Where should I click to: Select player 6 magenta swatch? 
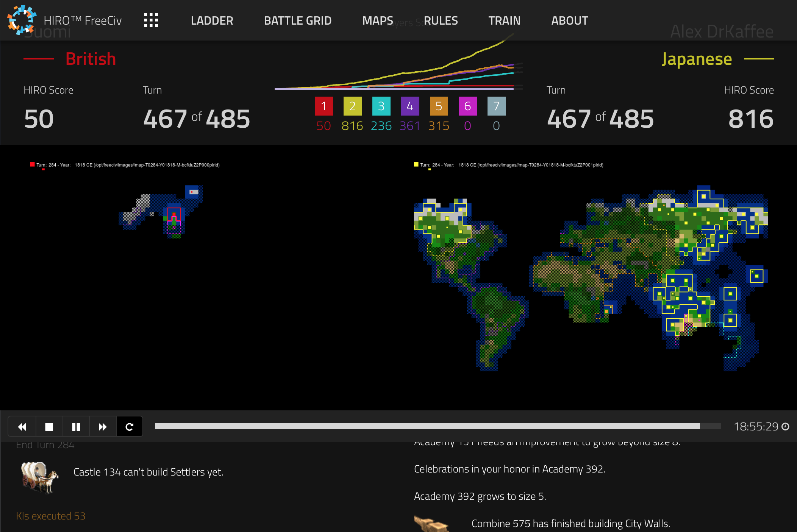coord(467,106)
